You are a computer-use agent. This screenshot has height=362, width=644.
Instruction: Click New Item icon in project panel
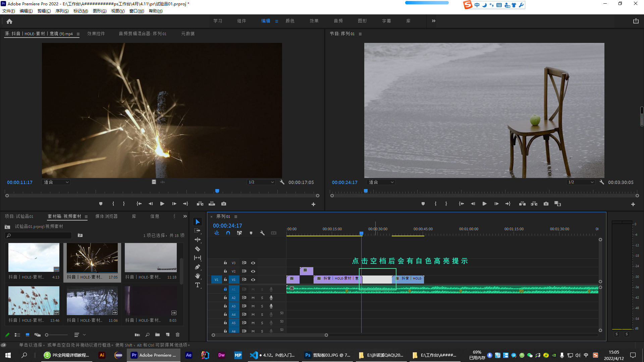click(x=168, y=335)
